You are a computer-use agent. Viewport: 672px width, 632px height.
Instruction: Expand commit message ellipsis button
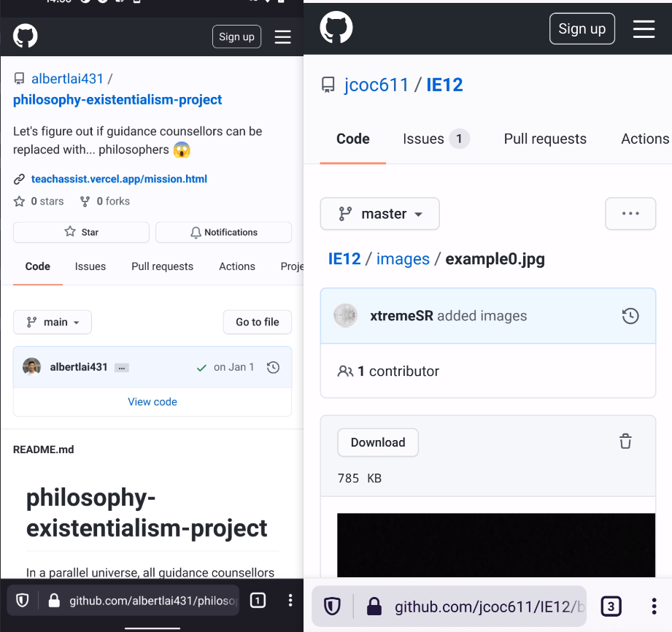click(122, 368)
